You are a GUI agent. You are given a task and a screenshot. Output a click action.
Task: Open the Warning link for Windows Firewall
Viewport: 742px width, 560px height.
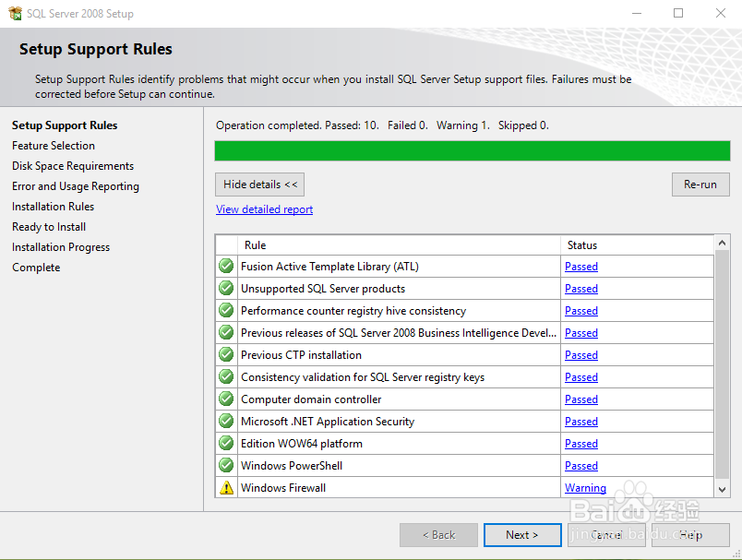pyautogui.click(x=585, y=488)
